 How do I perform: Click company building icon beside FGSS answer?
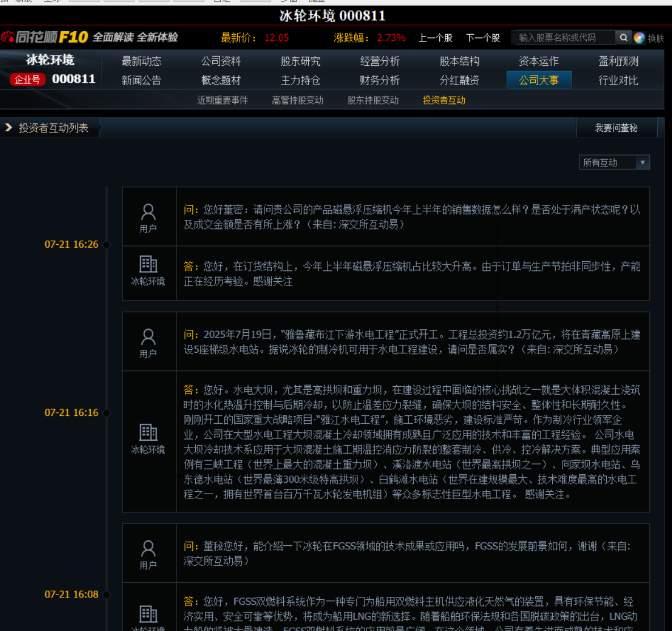tap(148, 614)
